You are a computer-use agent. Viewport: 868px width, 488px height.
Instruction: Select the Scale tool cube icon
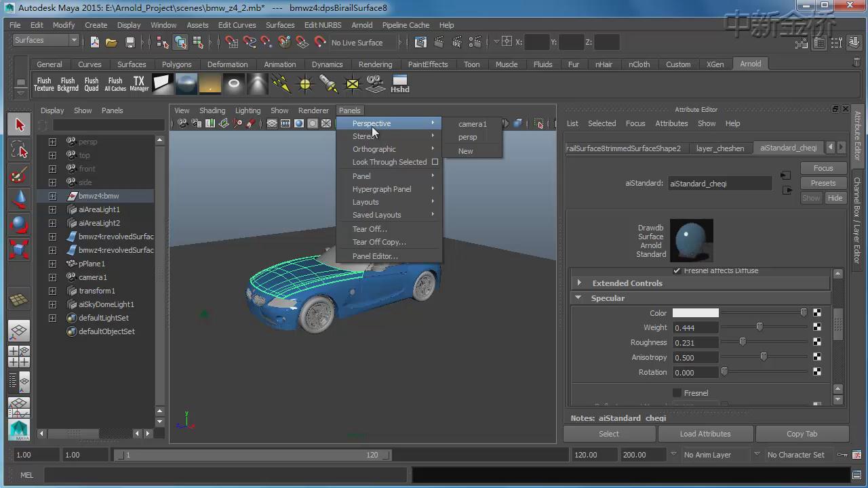(x=19, y=249)
